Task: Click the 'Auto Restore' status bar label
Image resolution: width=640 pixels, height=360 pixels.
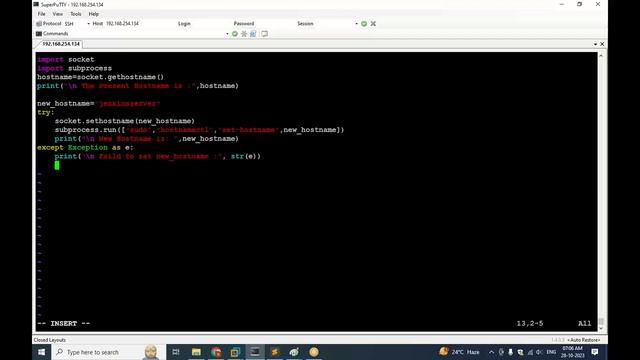Action: (584, 340)
